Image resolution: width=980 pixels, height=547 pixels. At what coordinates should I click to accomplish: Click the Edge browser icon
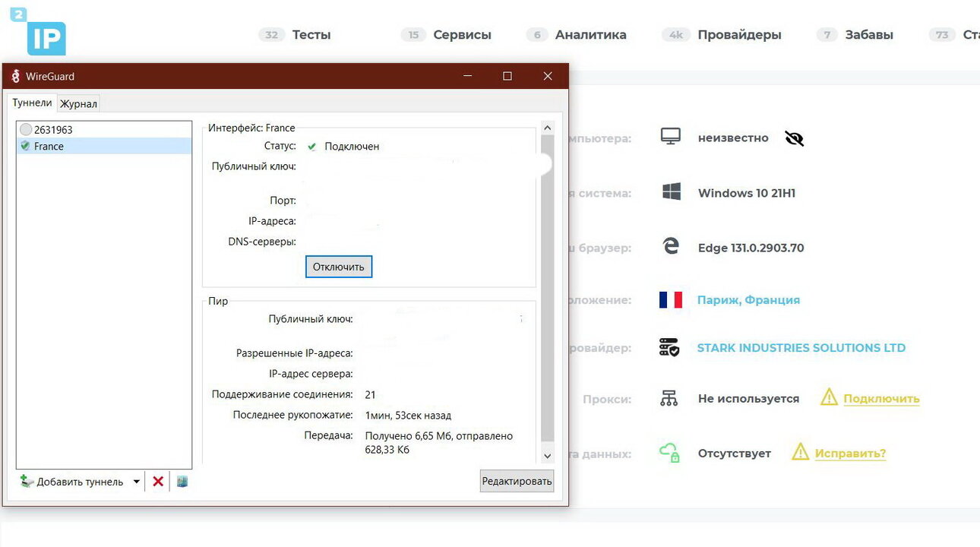[671, 247]
